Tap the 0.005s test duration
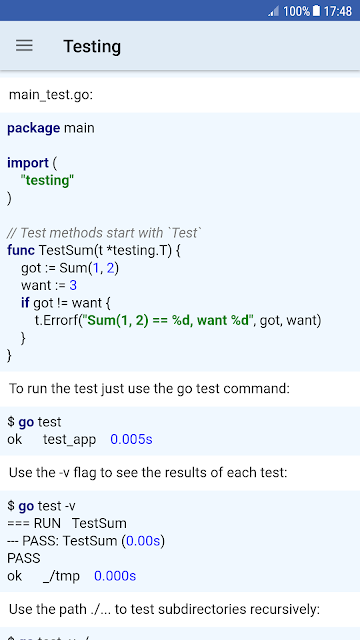 pos(131,440)
